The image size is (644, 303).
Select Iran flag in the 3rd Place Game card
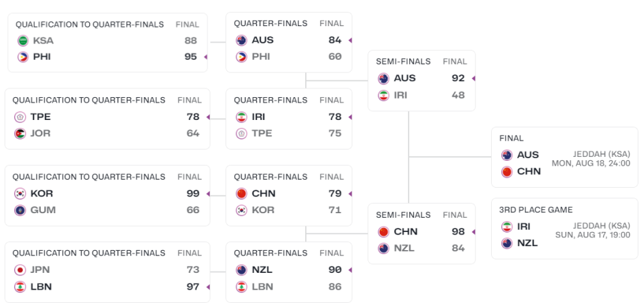pyautogui.click(x=506, y=227)
